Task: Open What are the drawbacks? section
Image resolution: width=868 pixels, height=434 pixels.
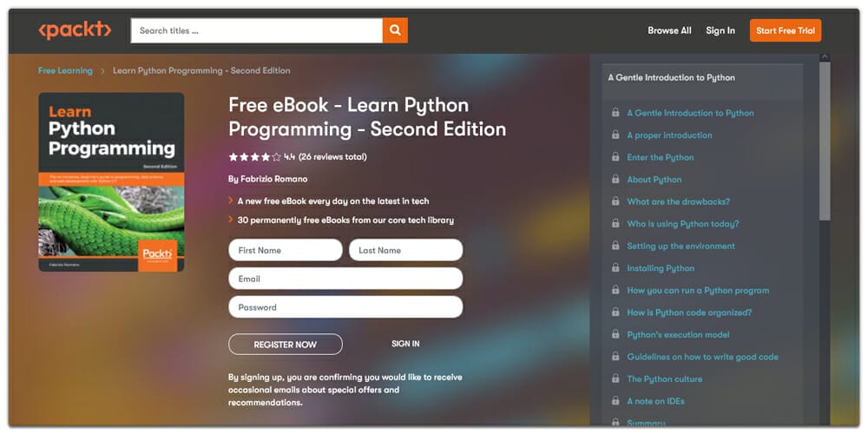Action: click(x=678, y=201)
